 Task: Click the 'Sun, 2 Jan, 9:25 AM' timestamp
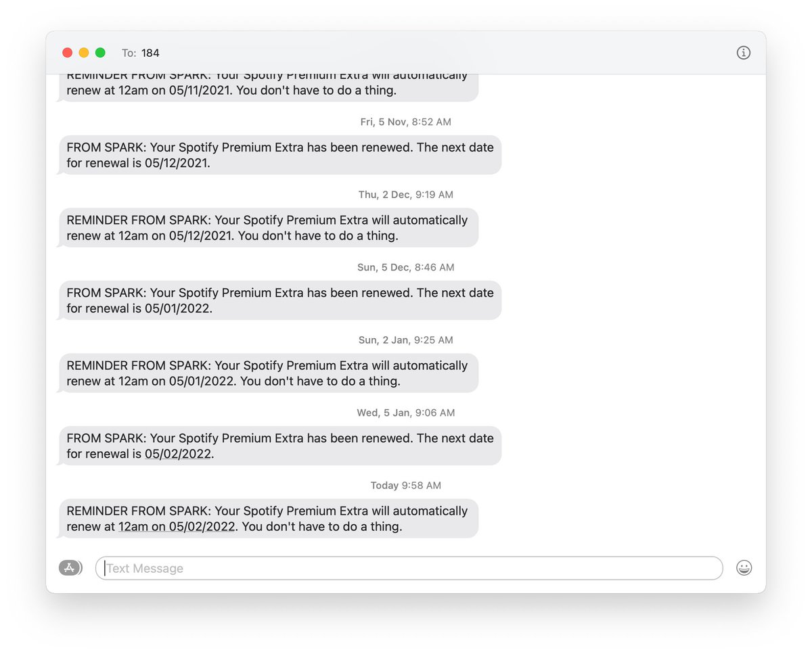[405, 340]
